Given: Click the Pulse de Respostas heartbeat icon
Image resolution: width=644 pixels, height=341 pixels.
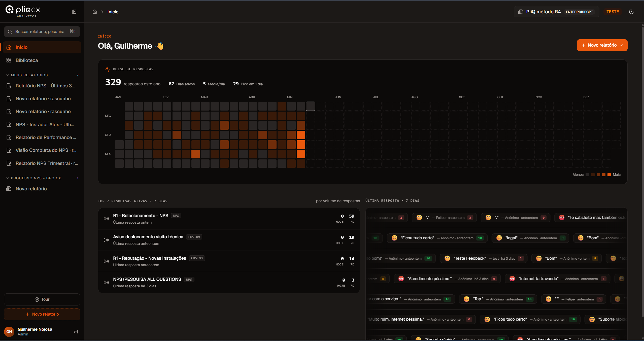Looking at the screenshot, I should point(108,69).
